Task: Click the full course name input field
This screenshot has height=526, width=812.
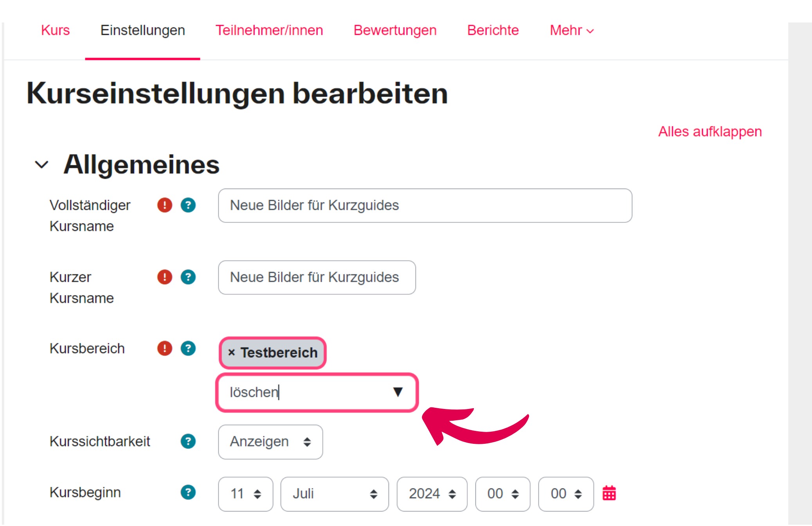Action: (425, 205)
